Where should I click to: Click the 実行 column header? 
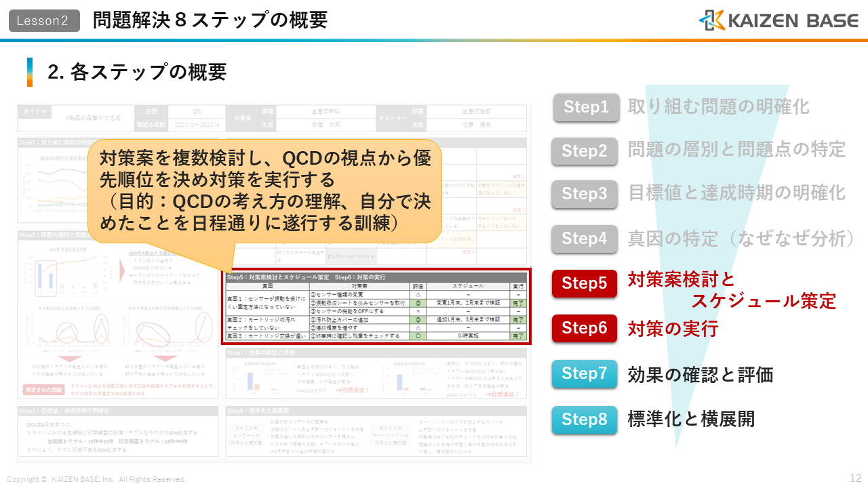tap(518, 287)
